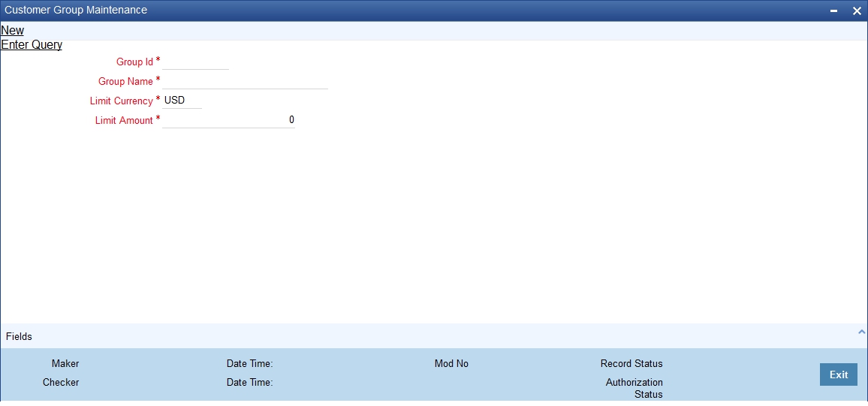The width and height of the screenshot is (868, 406).
Task: Select the Limit Currency field showing USD
Action: tap(182, 101)
